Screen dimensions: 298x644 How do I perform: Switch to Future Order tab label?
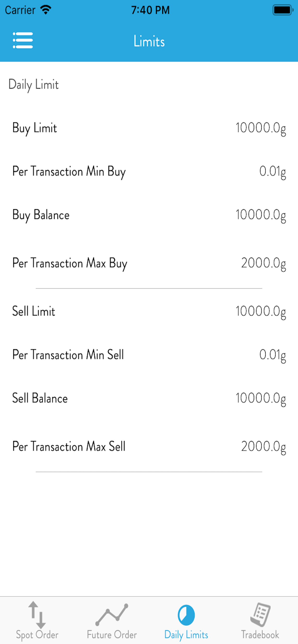coord(112,635)
